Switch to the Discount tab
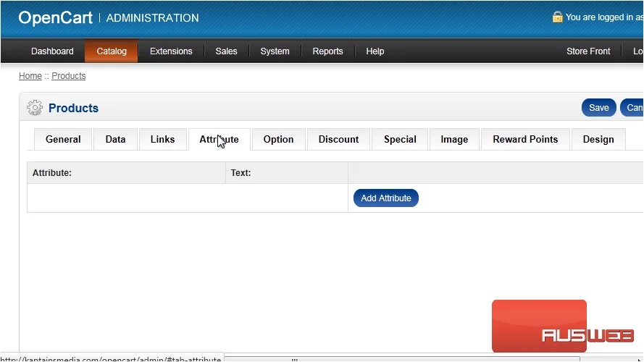 (338, 140)
